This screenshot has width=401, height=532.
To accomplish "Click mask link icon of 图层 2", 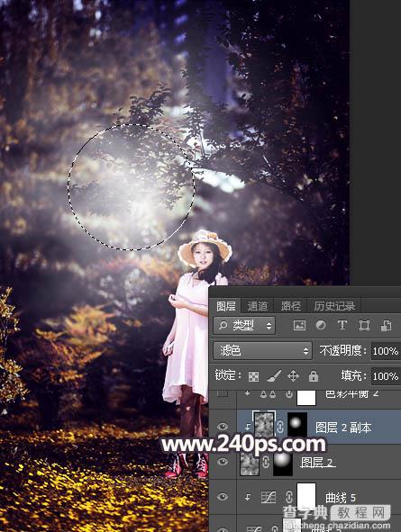I will [x=266, y=462].
